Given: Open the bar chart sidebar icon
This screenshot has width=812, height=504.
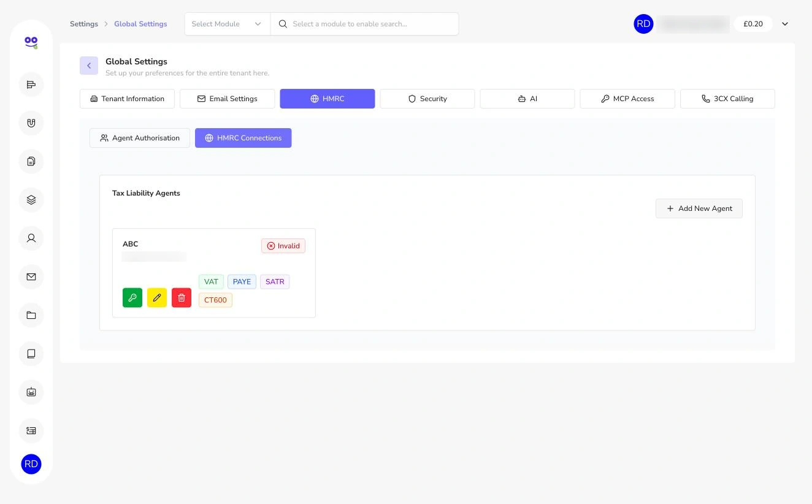Looking at the screenshot, I should 31,85.
